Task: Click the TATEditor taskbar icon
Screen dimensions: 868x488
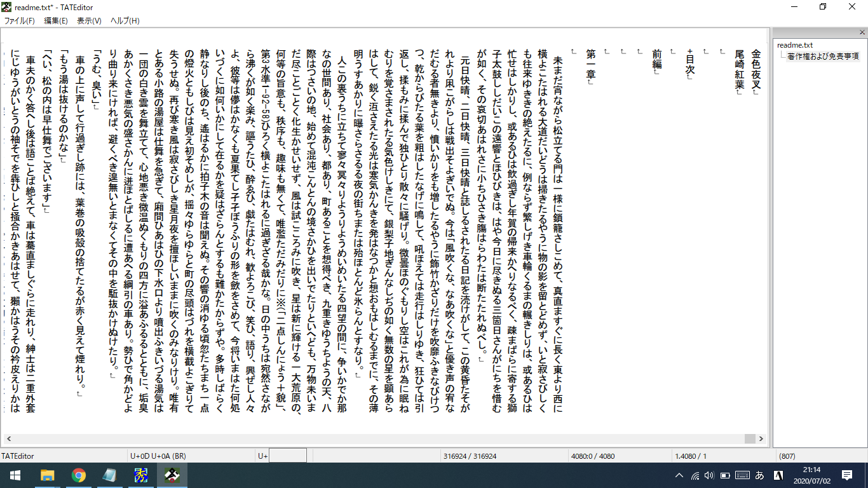Action: (x=172, y=475)
